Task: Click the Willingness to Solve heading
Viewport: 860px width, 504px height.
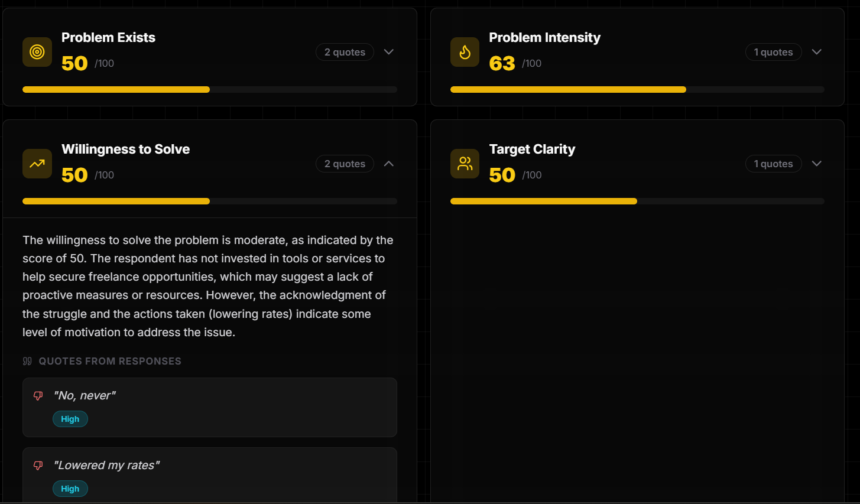Action: pyautogui.click(x=125, y=149)
